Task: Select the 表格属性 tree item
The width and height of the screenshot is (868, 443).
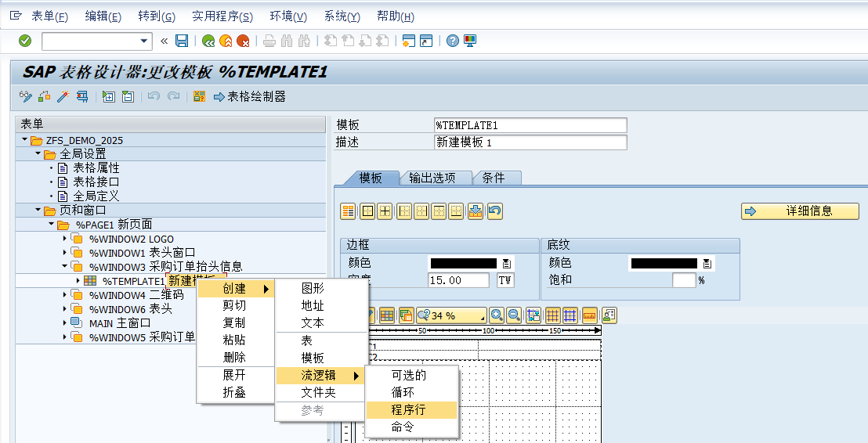Action: [x=96, y=167]
